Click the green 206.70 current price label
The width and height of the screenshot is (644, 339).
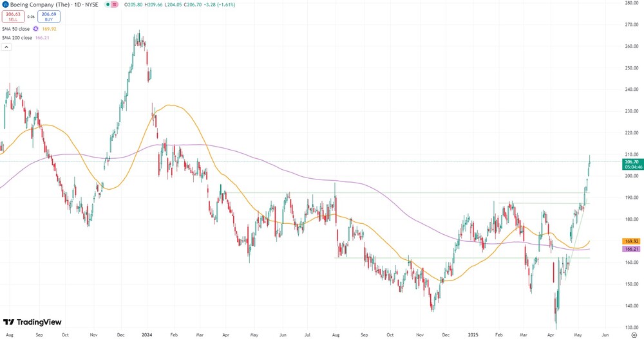[634, 165]
